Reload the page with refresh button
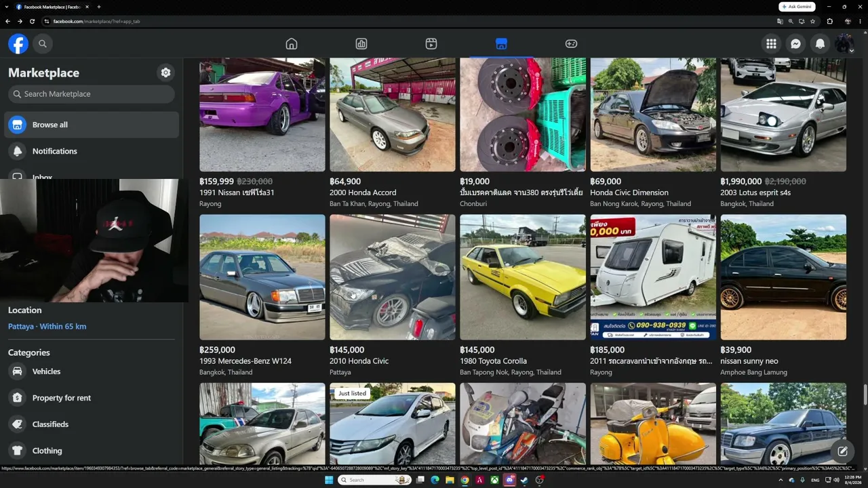 (32, 21)
